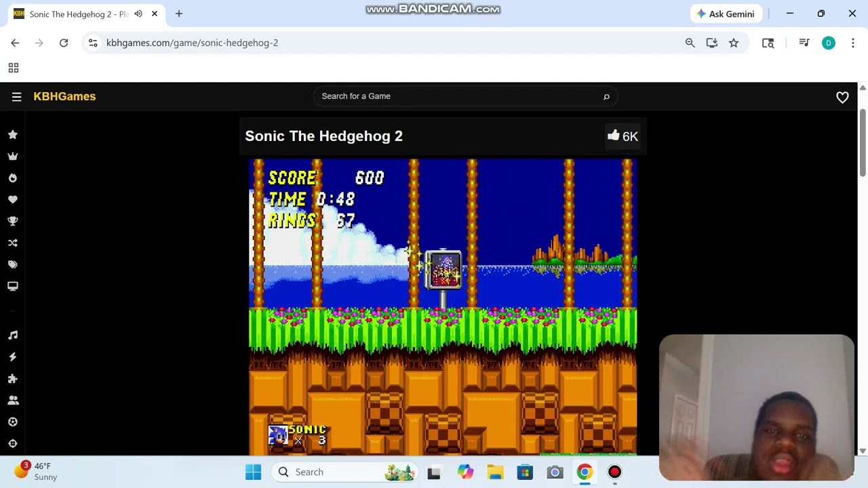Open File Explorer from taskbar
Image resolution: width=868 pixels, height=488 pixels.
pos(495,472)
